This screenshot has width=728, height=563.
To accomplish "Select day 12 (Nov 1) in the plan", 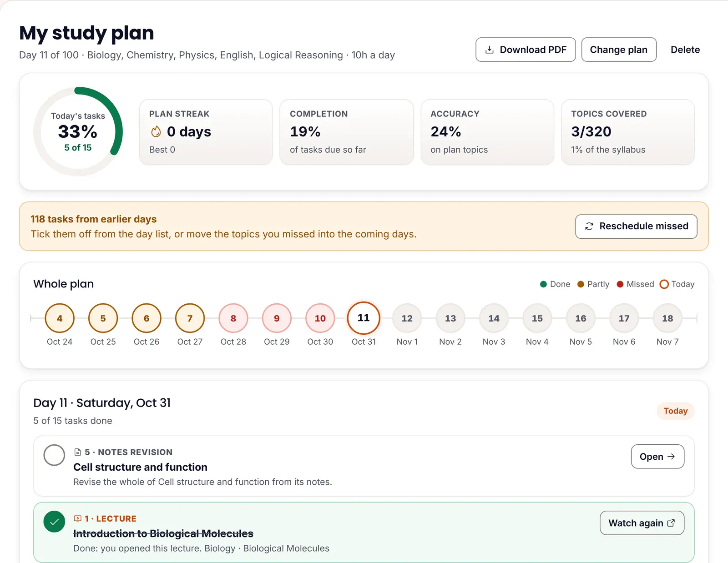I will 407,318.
